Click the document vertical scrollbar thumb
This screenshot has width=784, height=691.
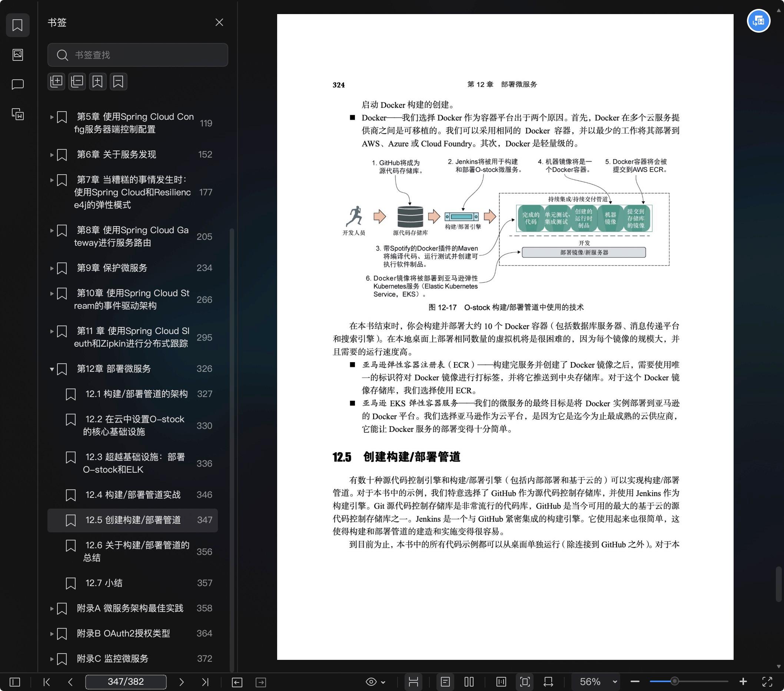[778, 584]
